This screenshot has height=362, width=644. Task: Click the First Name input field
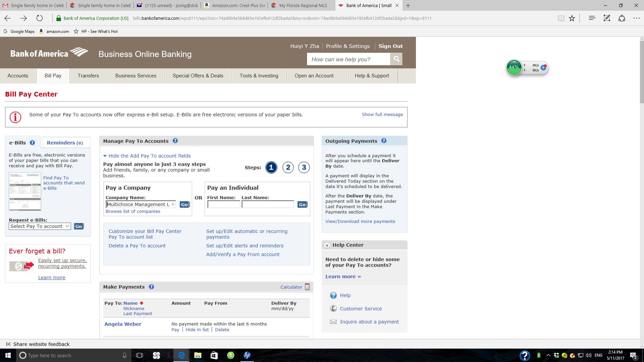click(x=224, y=204)
